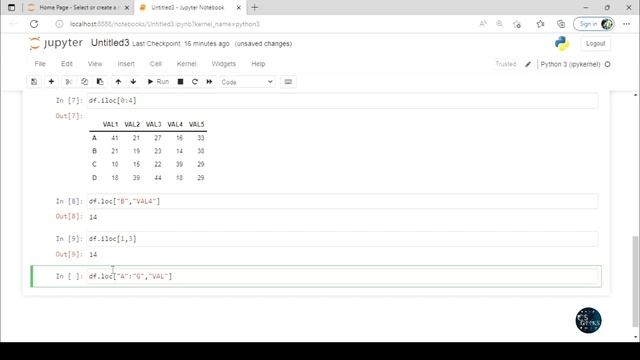This screenshot has height=360, width=640.
Task: Click the Python 3 (ipykernel) kernel name
Action: [570, 64]
